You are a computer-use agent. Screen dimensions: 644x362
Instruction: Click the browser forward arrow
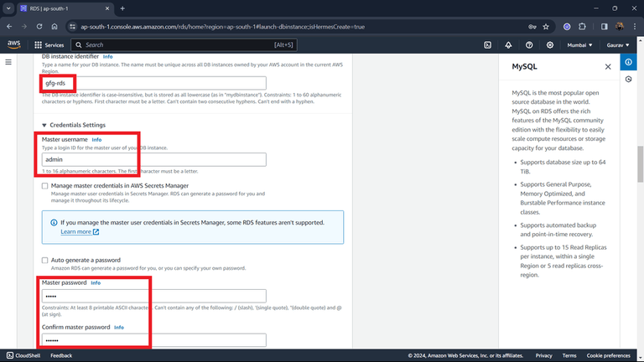(24, 27)
